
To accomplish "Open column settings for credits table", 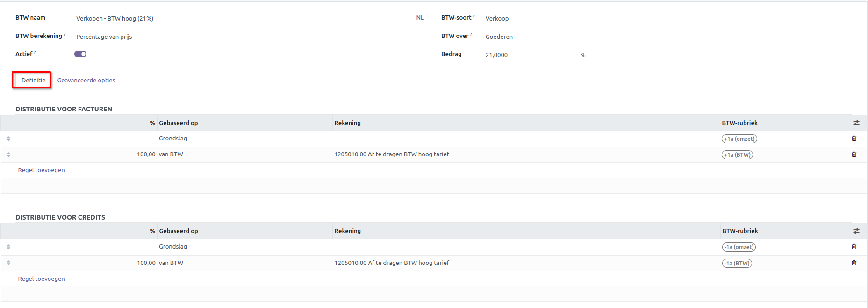I will 856,231.
